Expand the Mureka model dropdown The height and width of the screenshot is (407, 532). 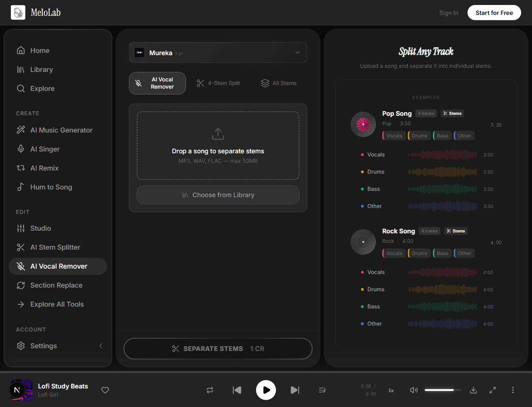218,52
